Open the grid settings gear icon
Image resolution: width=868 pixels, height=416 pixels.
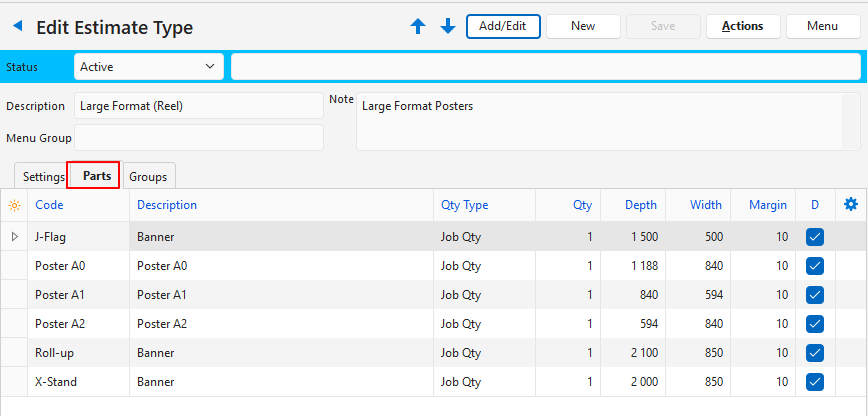851,205
